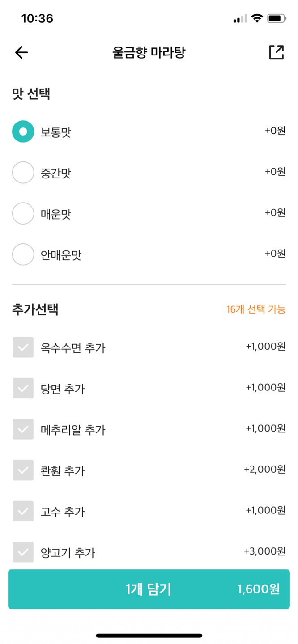Viewport: 298px width, 644px height.
Task: Check the 옥수수면 추가 box
Action: pos(23,347)
